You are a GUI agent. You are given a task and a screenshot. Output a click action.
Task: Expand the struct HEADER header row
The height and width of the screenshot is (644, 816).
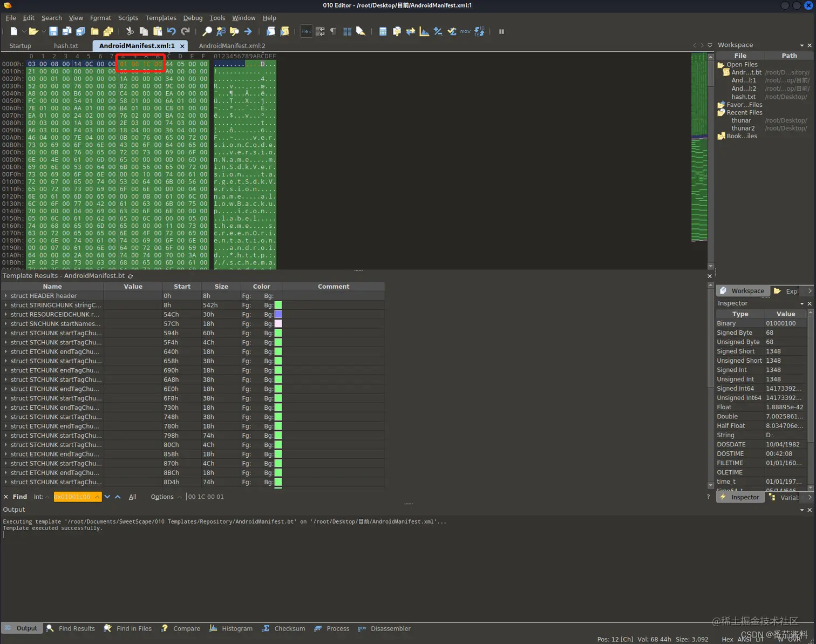(6, 296)
